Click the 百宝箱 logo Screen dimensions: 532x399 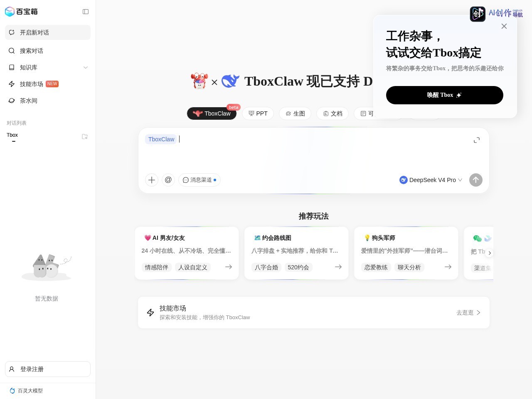point(21,12)
